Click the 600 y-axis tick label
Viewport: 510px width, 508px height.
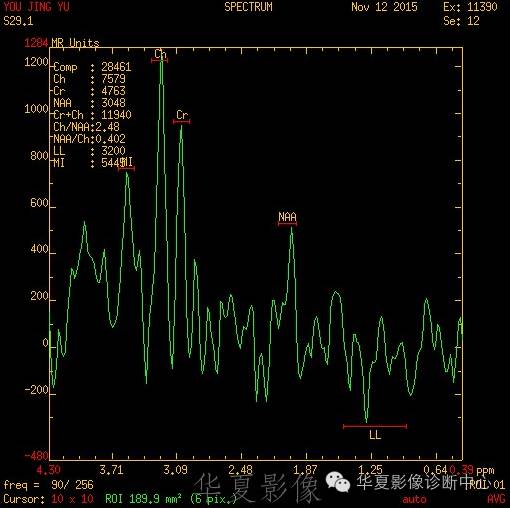(x=39, y=203)
